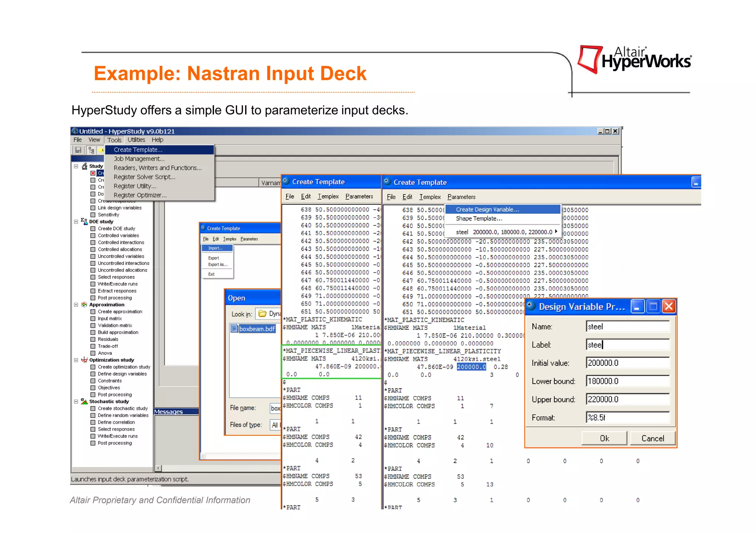
Task: Click the Stochastic study section icon
Action: (84, 401)
